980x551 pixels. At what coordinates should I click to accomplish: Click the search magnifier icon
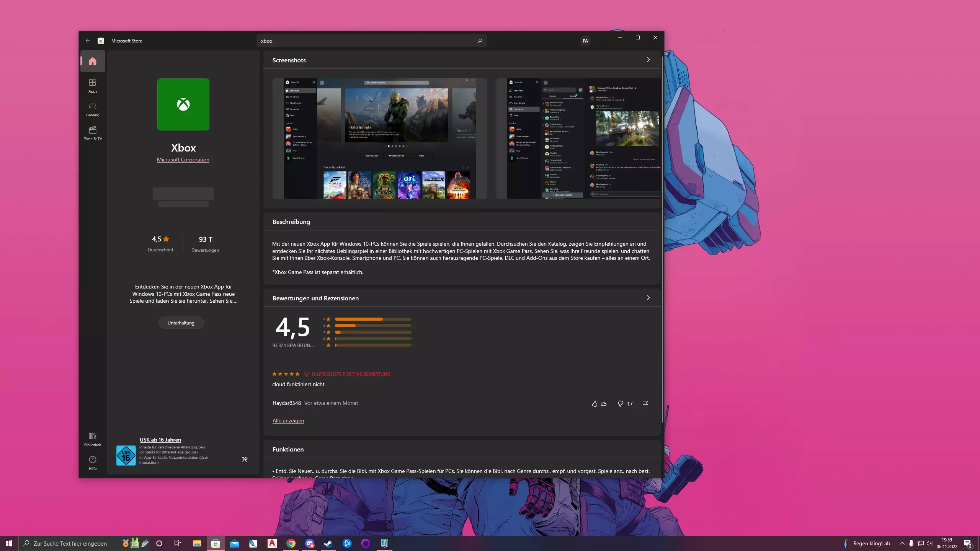480,41
